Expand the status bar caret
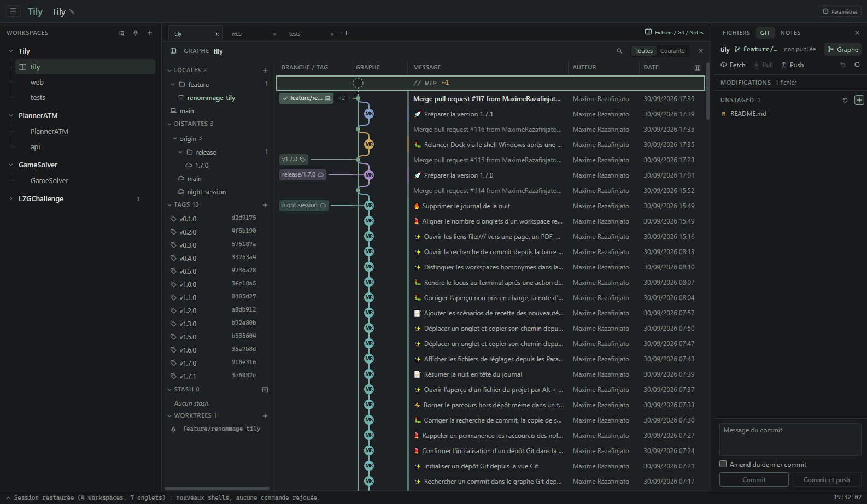 tap(8, 497)
